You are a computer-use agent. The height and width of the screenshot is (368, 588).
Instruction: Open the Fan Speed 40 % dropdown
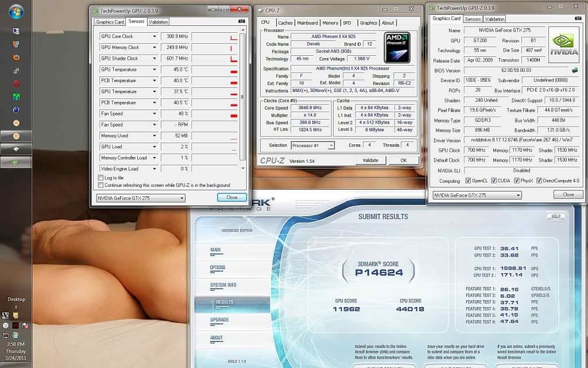point(154,113)
